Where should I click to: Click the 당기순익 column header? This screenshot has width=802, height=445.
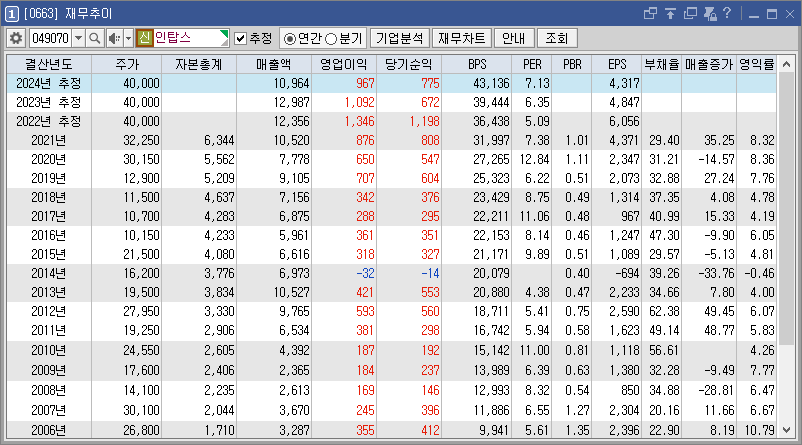pyautogui.click(x=409, y=64)
